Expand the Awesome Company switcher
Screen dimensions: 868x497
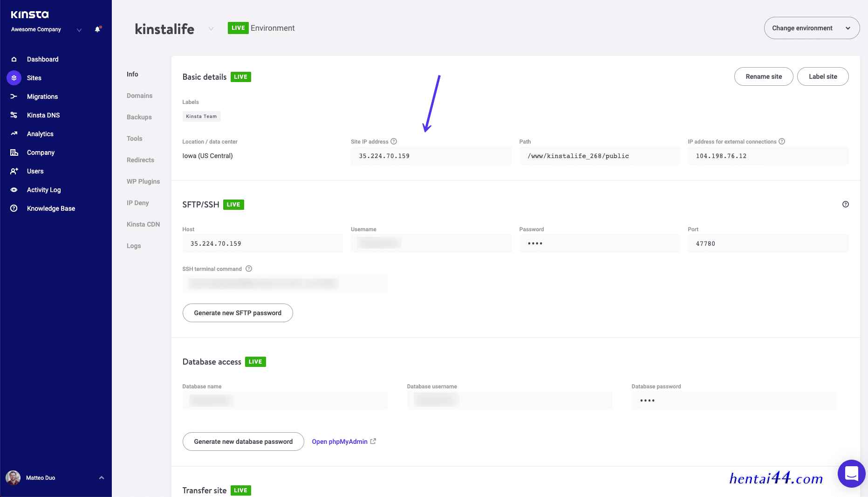[x=79, y=30]
